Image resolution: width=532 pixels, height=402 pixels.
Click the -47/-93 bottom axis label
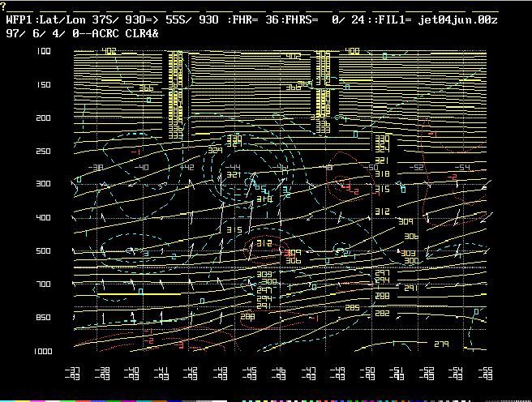point(308,373)
